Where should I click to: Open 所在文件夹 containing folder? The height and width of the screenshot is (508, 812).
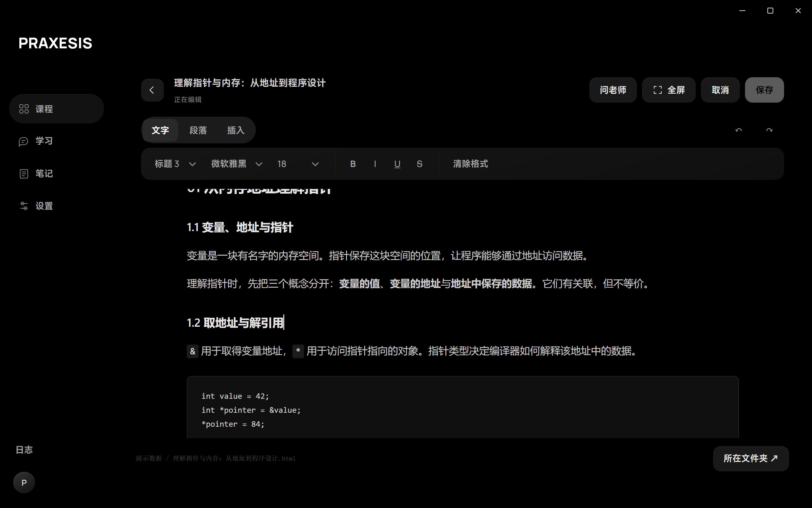pyautogui.click(x=751, y=458)
